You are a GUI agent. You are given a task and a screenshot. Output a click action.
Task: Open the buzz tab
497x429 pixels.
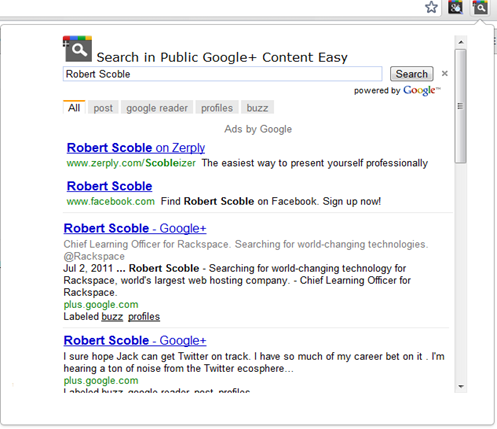tap(257, 108)
